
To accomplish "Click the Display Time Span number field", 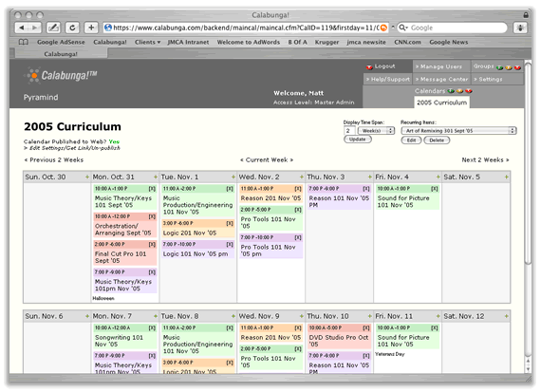I will point(349,131).
